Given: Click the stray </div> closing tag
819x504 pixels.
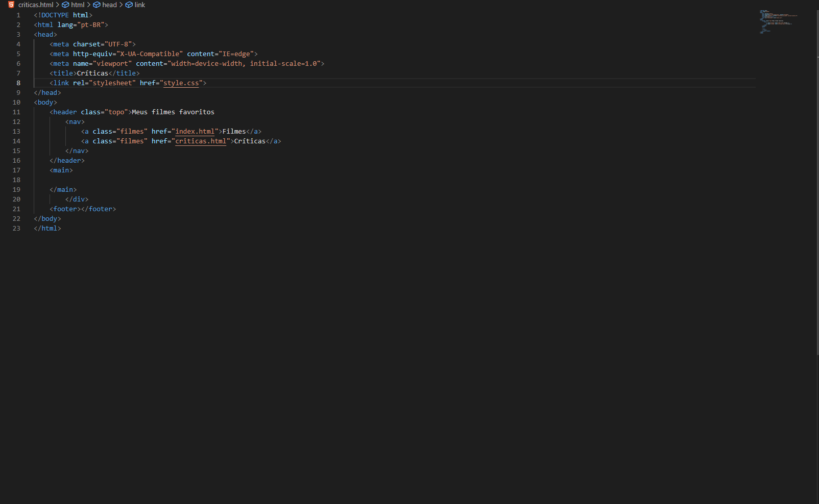Looking at the screenshot, I should (x=77, y=199).
